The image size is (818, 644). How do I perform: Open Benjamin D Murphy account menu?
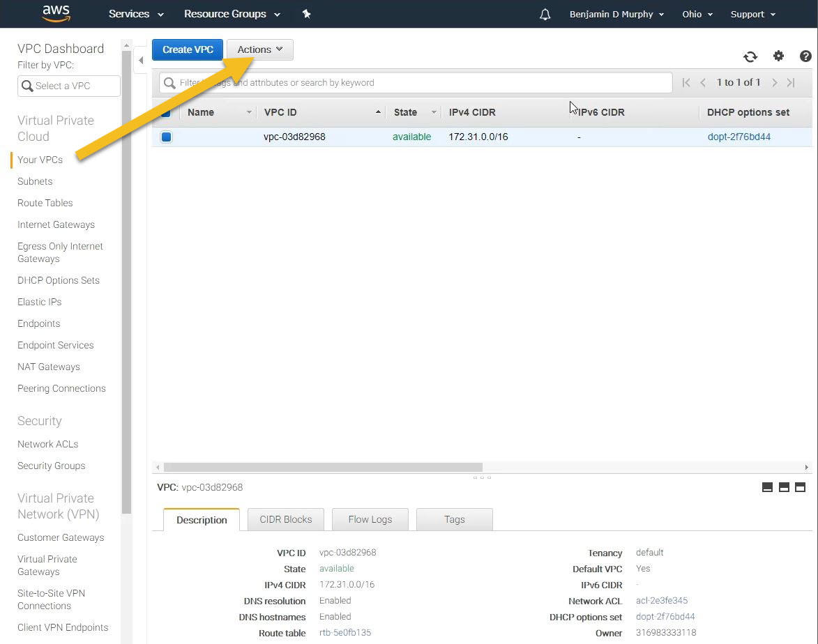point(616,14)
